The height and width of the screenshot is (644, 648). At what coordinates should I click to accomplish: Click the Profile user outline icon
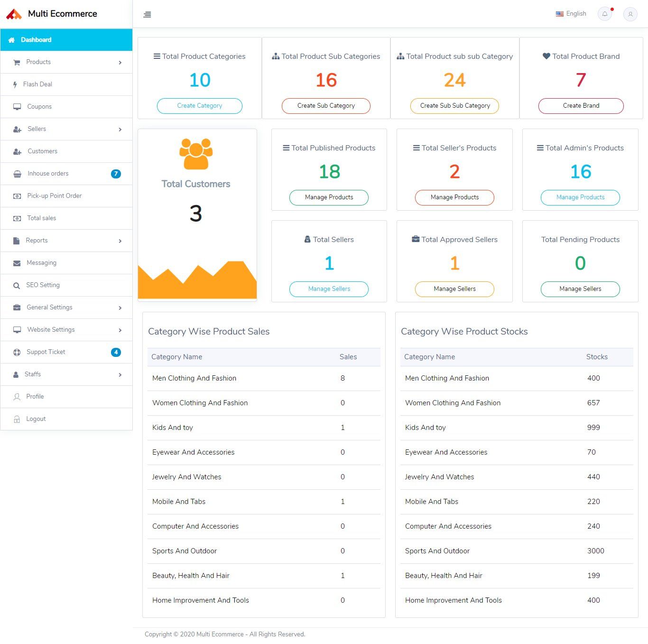pos(17,397)
